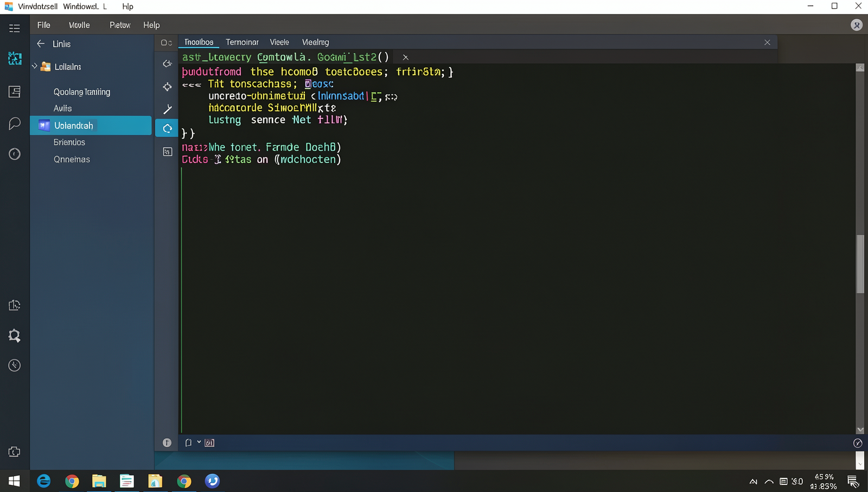The image size is (868, 492).
Task: Click the circular icon at bottom right corner
Action: click(858, 443)
